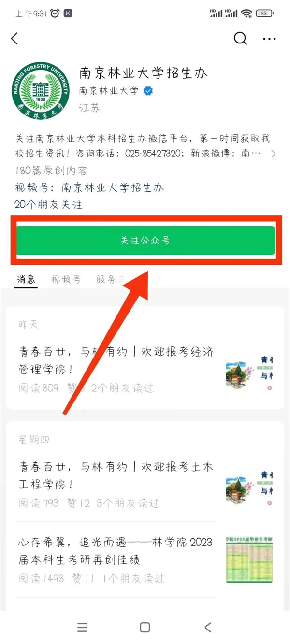Tap 南京林业大学 verified account name
This screenshot has height=644, width=290.
point(109,91)
